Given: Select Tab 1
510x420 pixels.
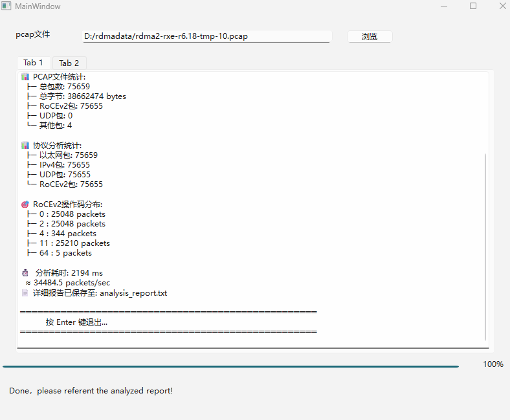Looking at the screenshot, I should click(33, 63).
